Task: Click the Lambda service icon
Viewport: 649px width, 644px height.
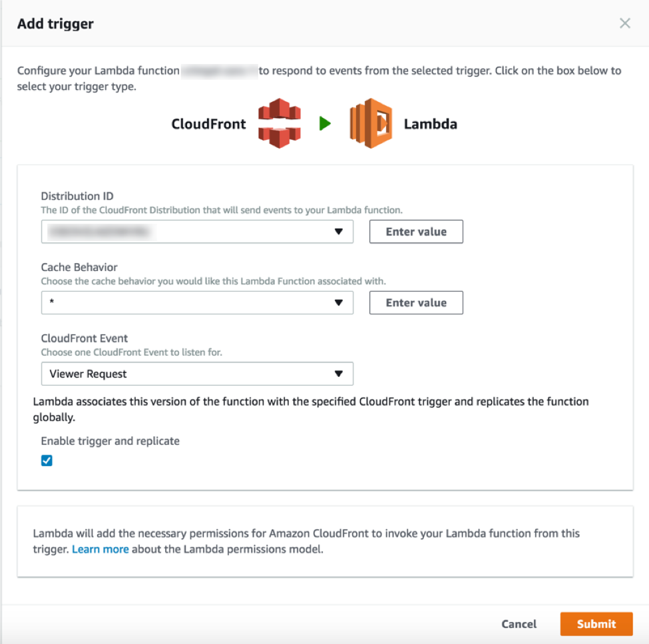Action: point(371,124)
